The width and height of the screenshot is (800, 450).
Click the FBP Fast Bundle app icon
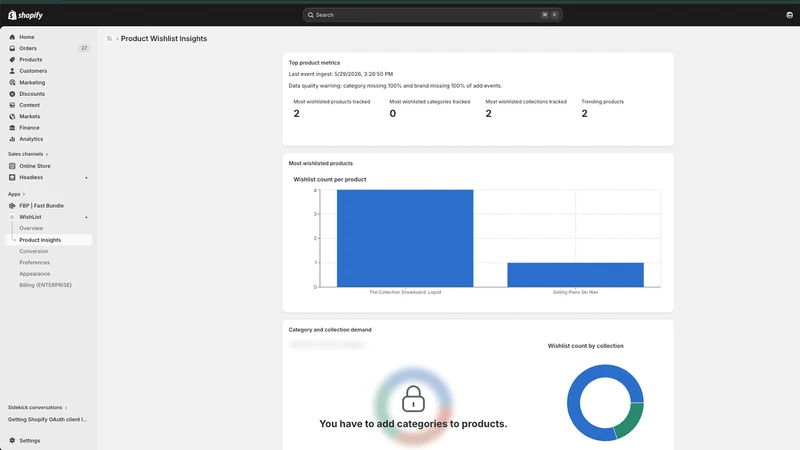[12, 206]
